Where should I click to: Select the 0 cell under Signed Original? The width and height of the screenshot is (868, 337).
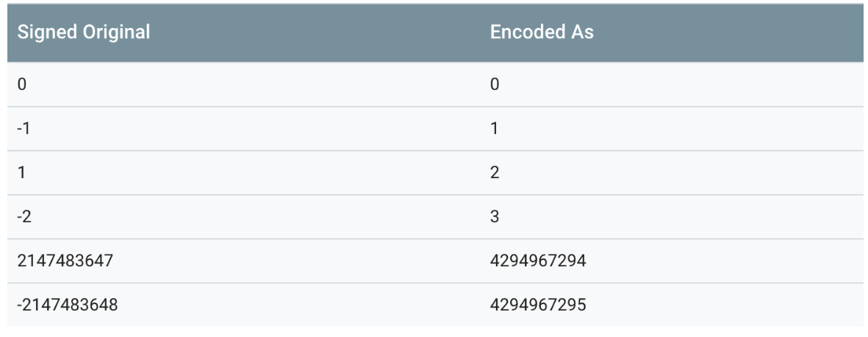point(22,85)
